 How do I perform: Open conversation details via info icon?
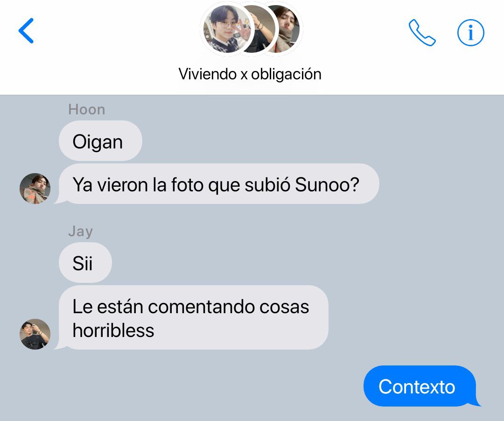470,33
